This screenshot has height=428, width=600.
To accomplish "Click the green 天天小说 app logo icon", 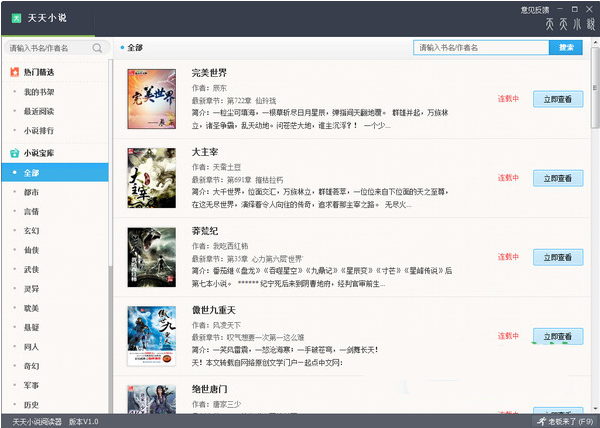I will tap(16, 18).
